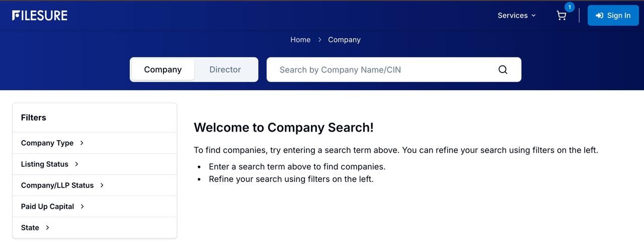Switch to the Director search tab
This screenshot has width=644, height=245.
(x=225, y=70)
